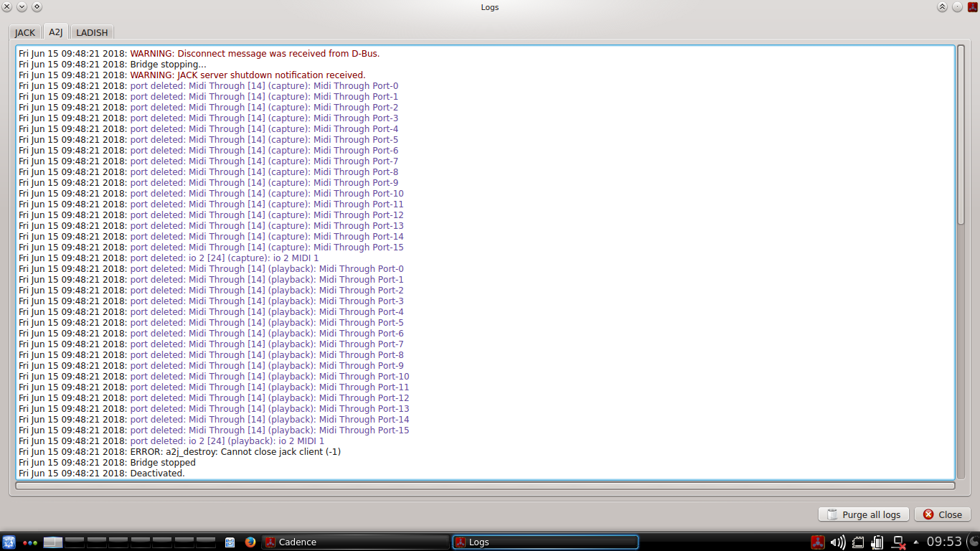The height and width of the screenshot is (551, 980).
Task: Open the volume control in system tray
Action: pyautogui.click(x=838, y=542)
